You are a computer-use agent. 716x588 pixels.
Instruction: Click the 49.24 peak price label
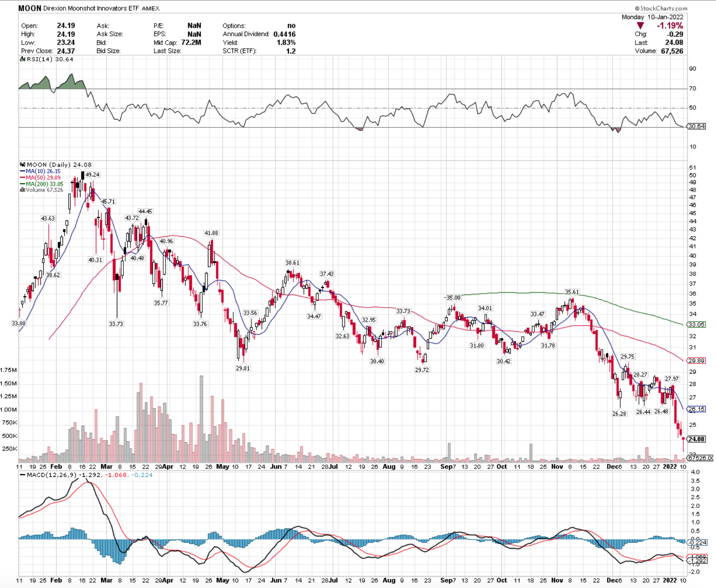92,175
